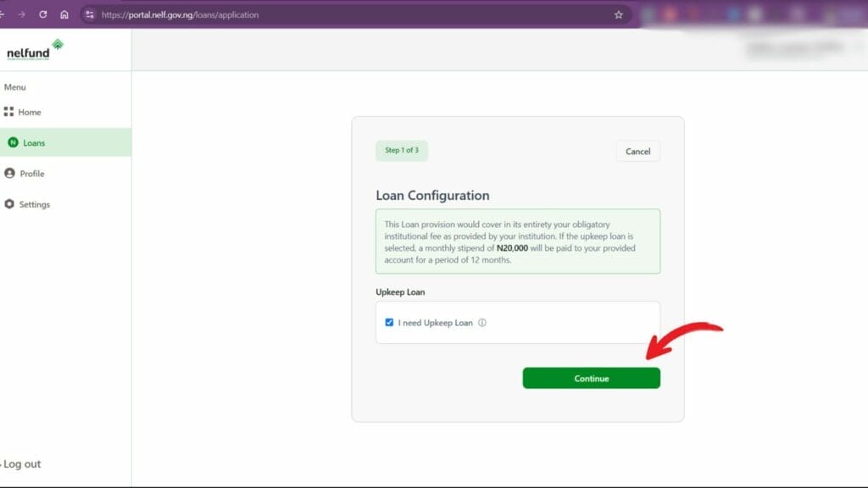Click the Log out link
868x488 pixels.
coord(21,463)
